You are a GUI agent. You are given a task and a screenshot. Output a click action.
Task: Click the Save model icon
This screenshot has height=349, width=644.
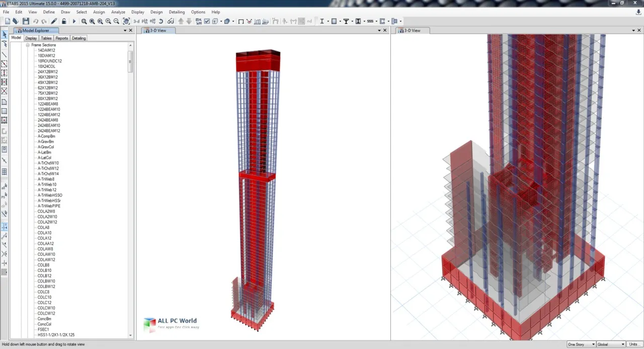click(x=25, y=21)
